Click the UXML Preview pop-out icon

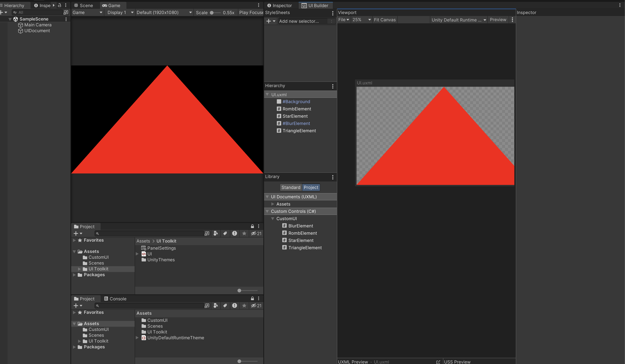(x=438, y=362)
